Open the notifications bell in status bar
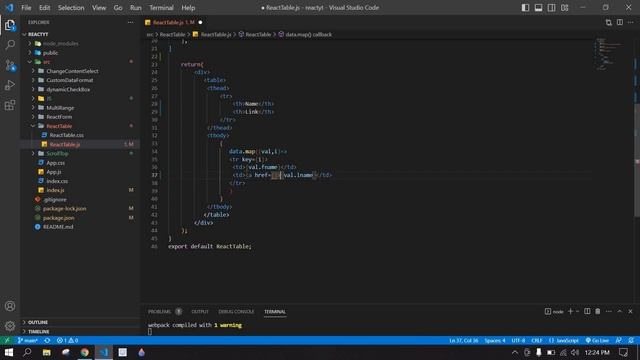Viewport: 640px width, 360px height. pyautogui.click(x=631, y=340)
